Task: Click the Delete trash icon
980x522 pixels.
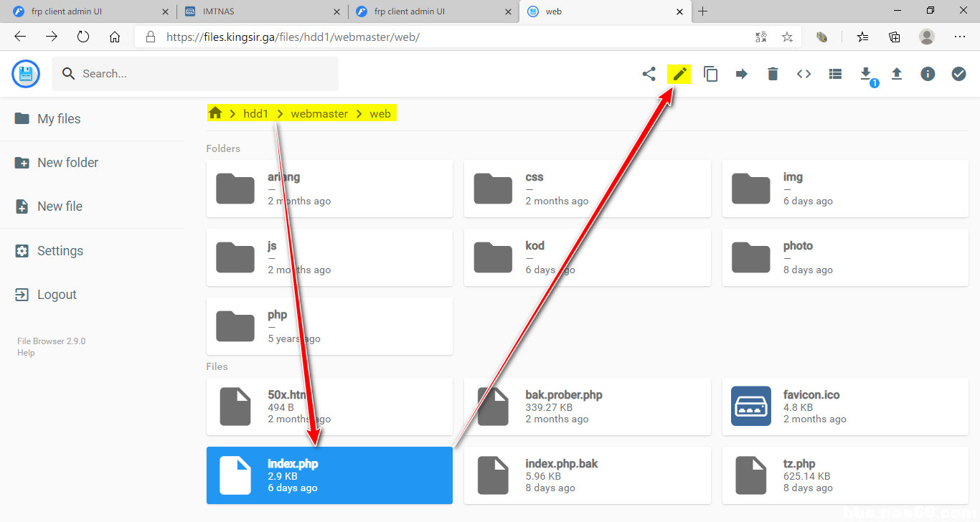Action: click(x=773, y=74)
